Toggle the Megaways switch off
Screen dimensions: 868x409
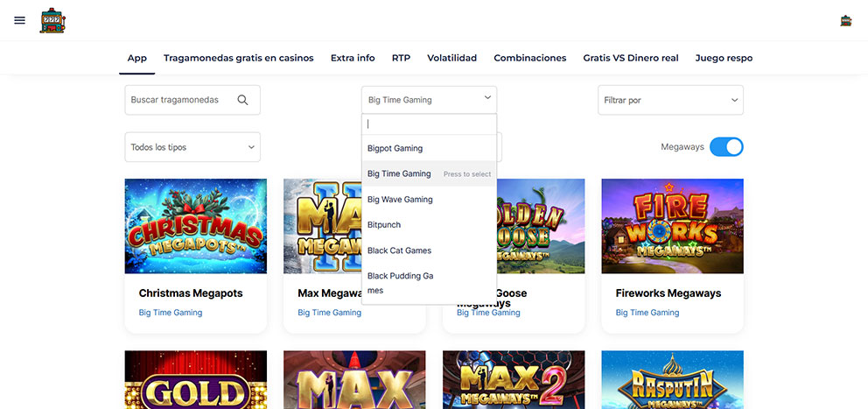pos(725,147)
